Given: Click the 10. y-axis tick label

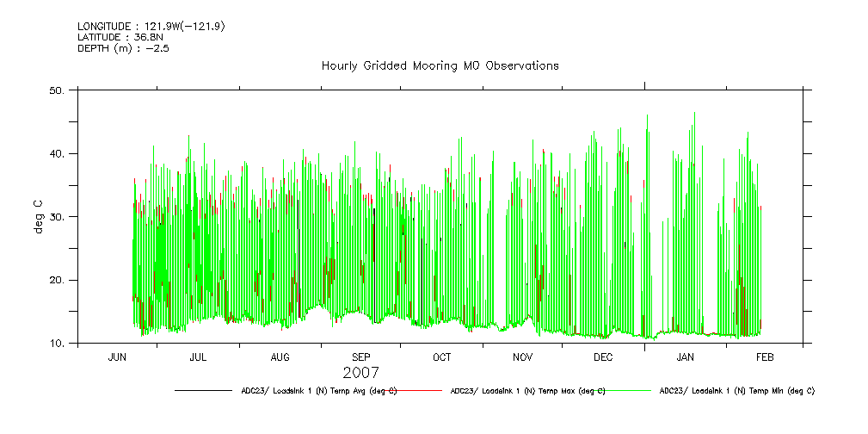Looking at the screenshot, I should click(58, 344).
